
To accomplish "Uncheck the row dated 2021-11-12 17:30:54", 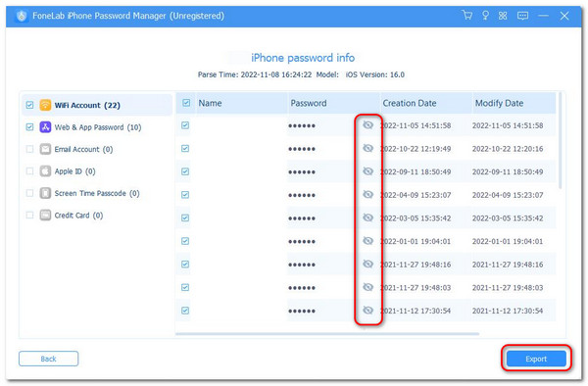I will tap(185, 311).
